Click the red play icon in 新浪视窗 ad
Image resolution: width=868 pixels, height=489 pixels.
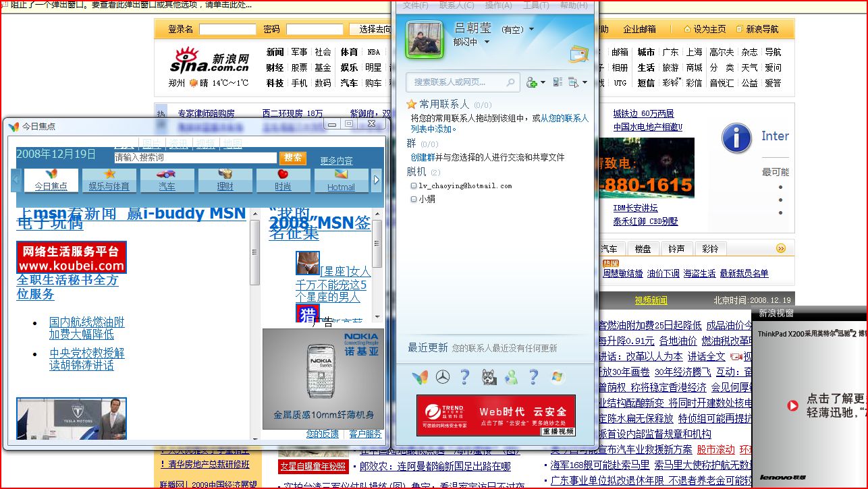click(x=792, y=405)
